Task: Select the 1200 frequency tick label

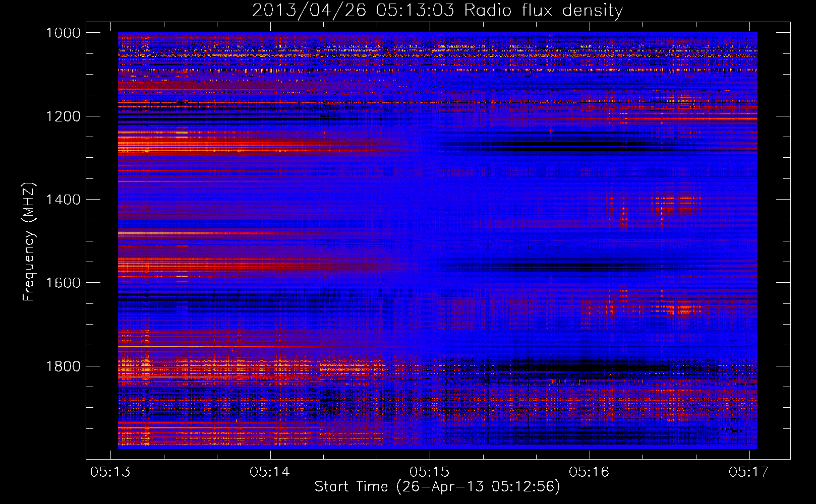Action: click(x=63, y=116)
